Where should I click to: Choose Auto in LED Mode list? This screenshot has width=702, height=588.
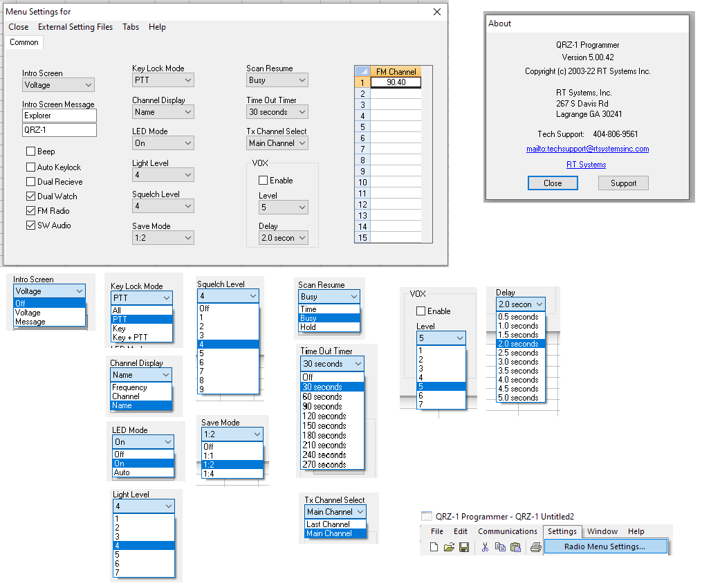pyautogui.click(x=142, y=472)
